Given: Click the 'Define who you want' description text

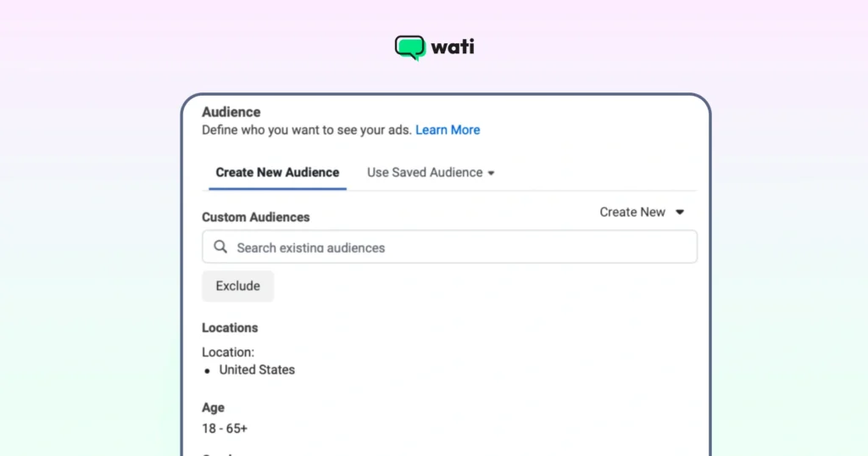Looking at the screenshot, I should click(307, 130).
